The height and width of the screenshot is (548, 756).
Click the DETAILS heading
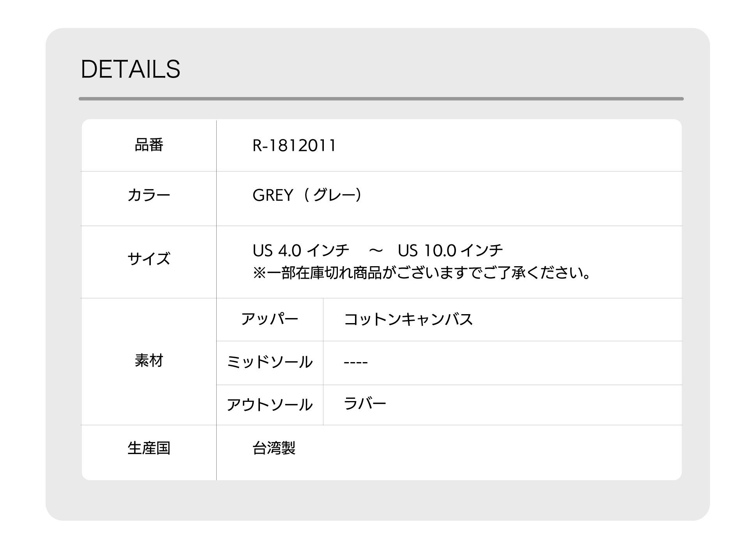point(130,69)
